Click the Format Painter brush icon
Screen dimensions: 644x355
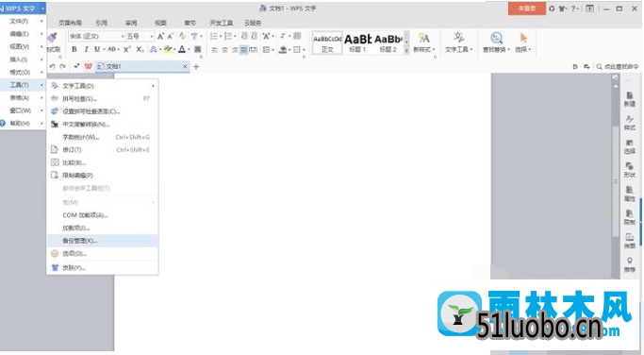coord(53,38)
